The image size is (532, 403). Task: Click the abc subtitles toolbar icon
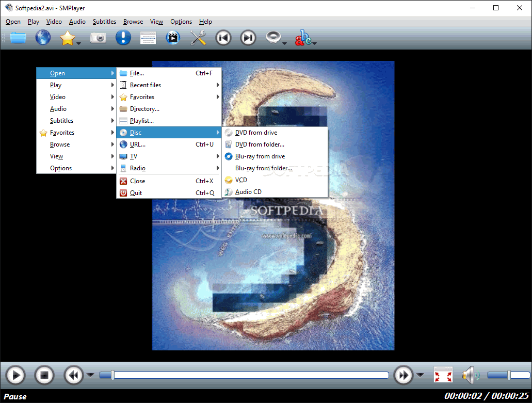click(303, 38)
